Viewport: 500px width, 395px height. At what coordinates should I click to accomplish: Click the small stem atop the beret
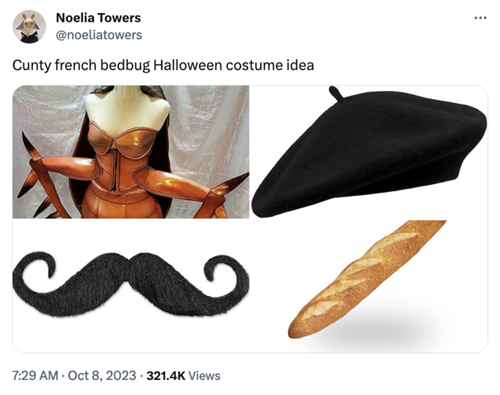(335, 93)
